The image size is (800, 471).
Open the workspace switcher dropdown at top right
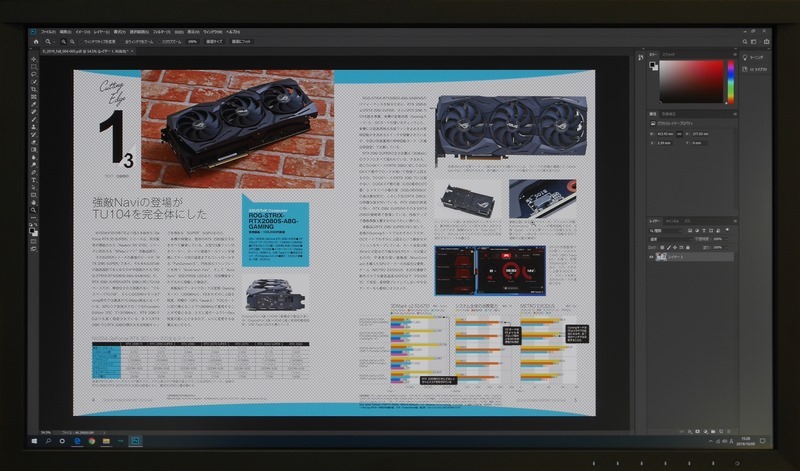[754, 41]
